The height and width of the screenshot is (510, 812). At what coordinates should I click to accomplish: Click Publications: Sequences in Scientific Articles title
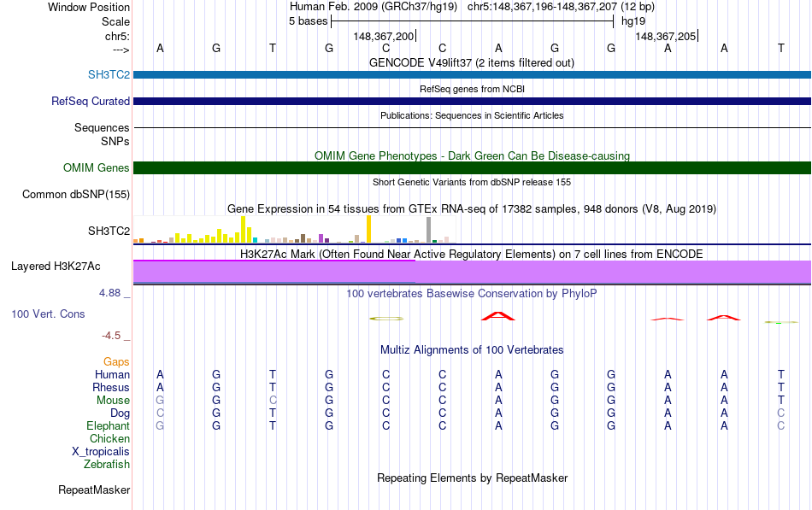pyautogui.click(x=472, y=115)
